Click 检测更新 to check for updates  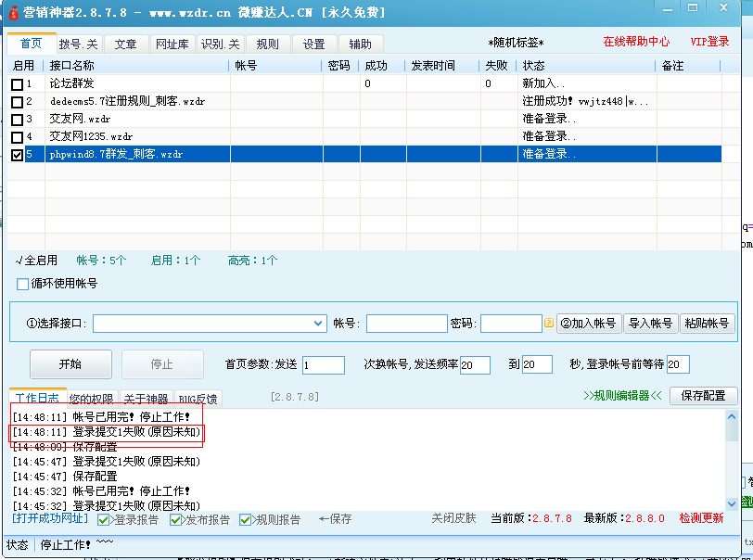(701, 518)
